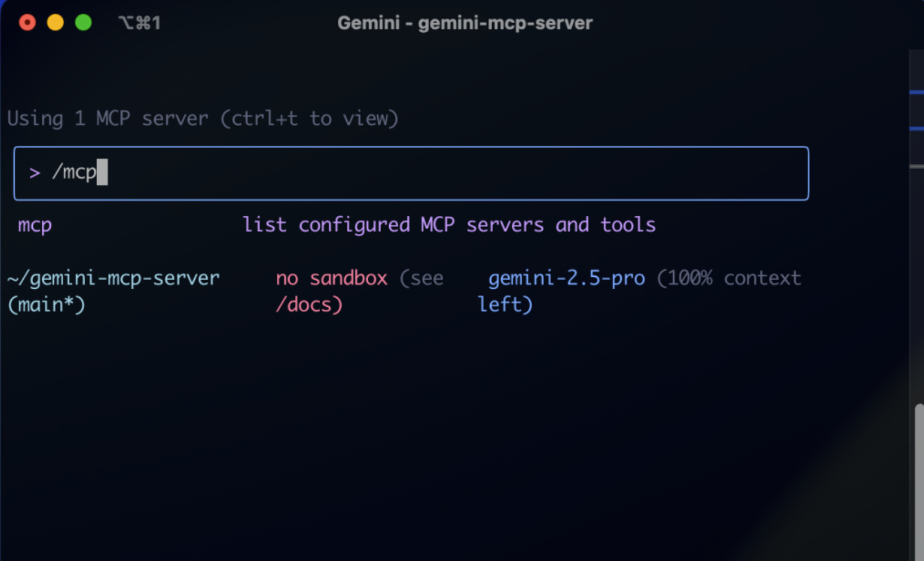Viewport: 924px width, 561px height.
Task: Click the ⌥⌘1 shortcut indicator
Action: click(x=140, y=23)
